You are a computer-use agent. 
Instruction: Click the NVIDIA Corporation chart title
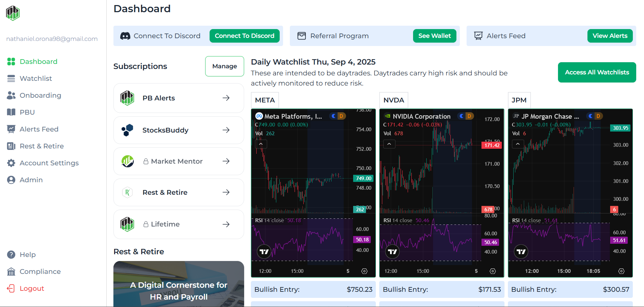click(x=422, y=116)
